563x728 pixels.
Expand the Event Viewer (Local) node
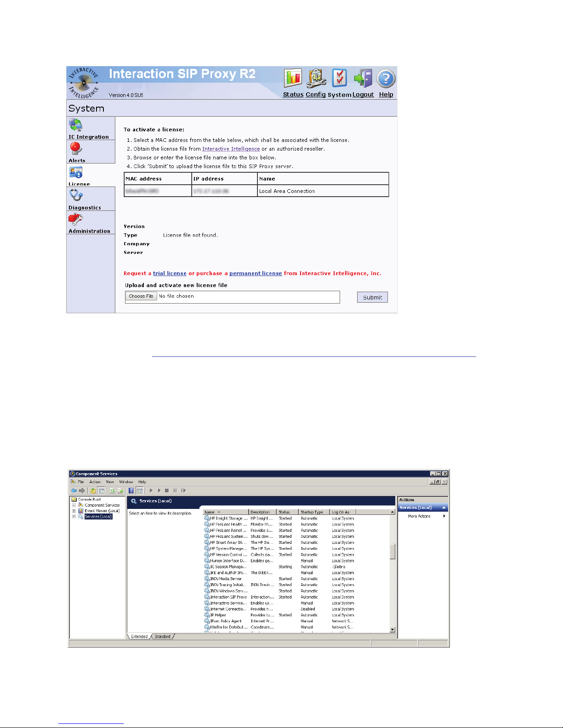click(74, 511)
